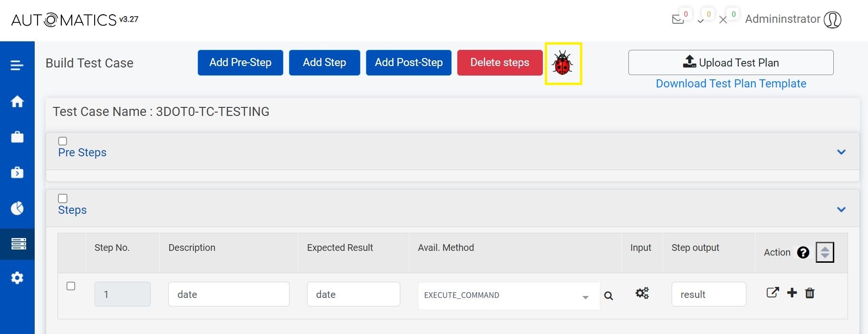868x334 pixels.
Task: Collapse the Steps section chevron
Action: point(841,210)
